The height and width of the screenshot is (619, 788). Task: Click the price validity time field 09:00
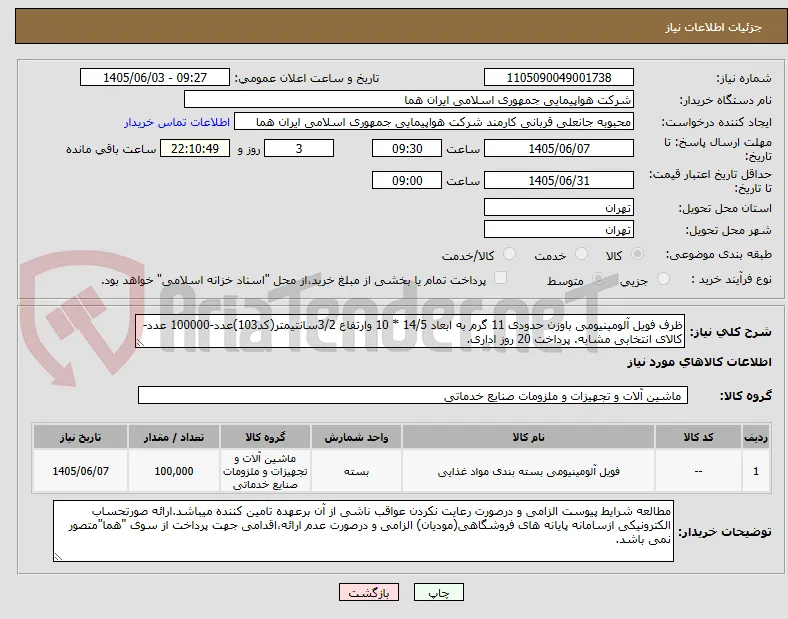coord(407,180)
